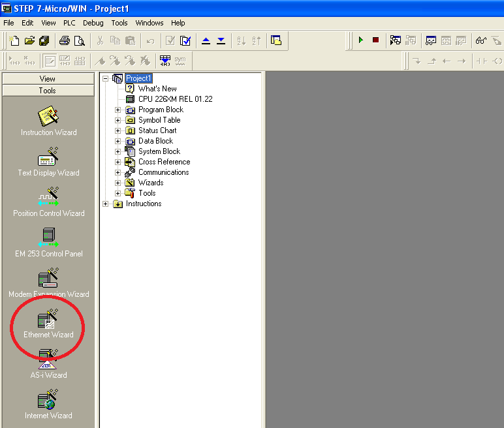Expand the Symbol Table node

(x=118, y=120)
